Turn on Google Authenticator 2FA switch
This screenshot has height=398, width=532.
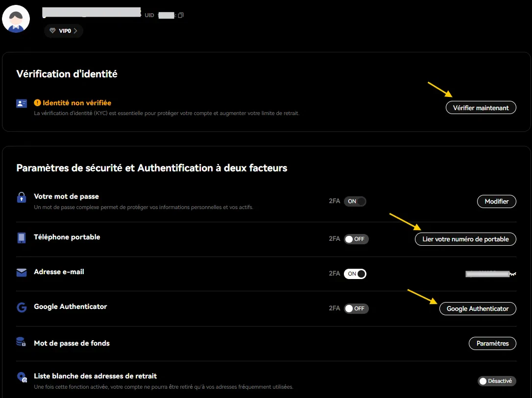[x=355, y=308]
